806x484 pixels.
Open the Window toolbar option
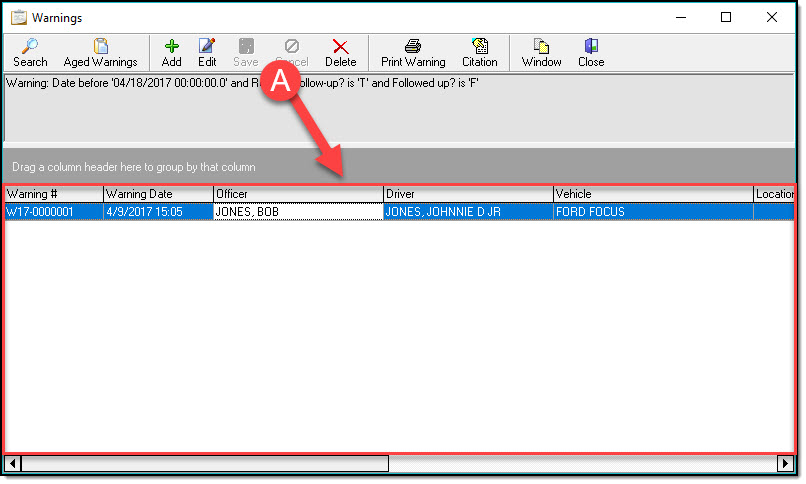[541, 46]
